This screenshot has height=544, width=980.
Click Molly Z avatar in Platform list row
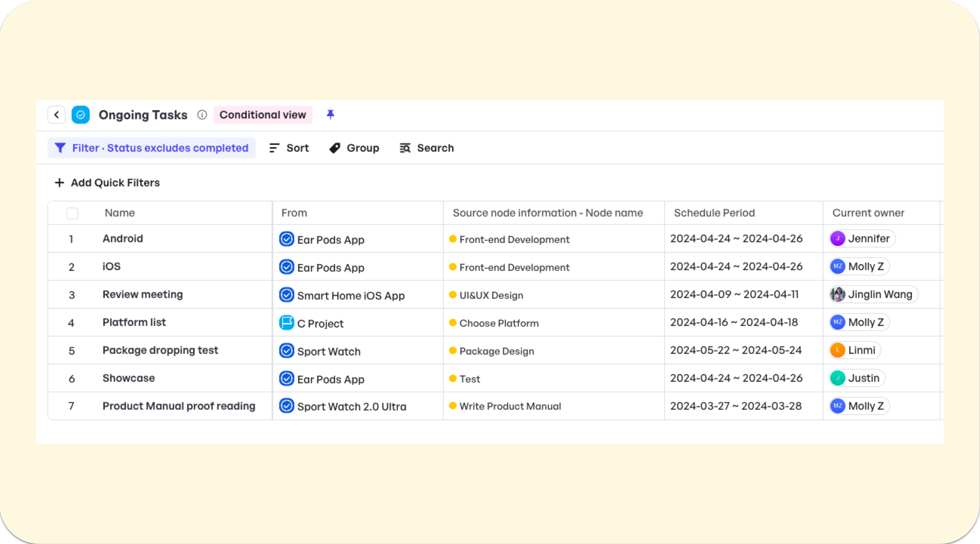point(838,322)
